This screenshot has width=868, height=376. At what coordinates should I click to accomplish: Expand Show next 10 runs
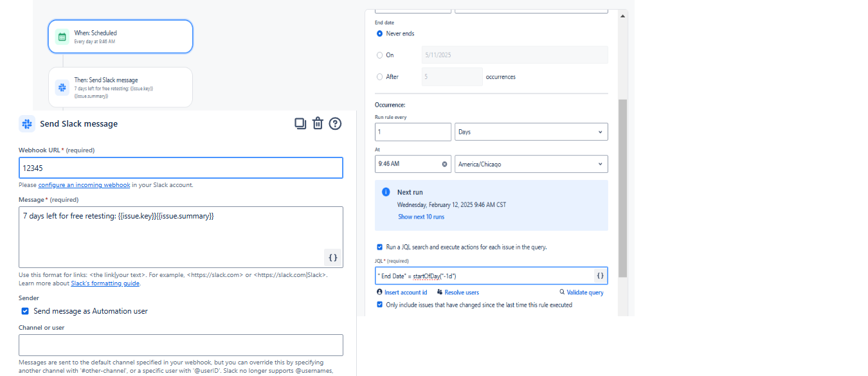[421, 217]
